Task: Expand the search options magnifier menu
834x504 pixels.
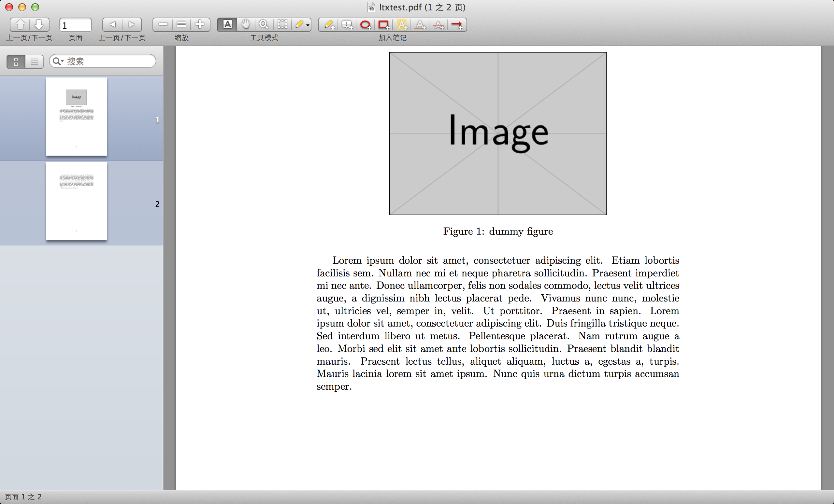Action: tap(58, 61)
